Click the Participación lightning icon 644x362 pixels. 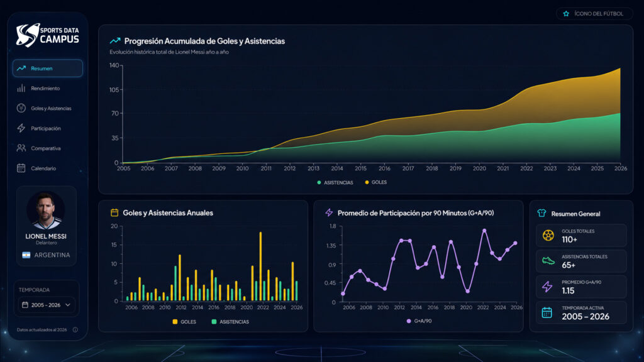(x=21, y=128)
